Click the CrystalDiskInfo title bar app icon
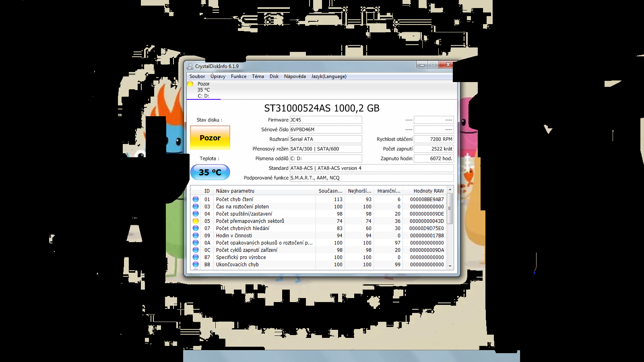Image resolution: width=644 pixels, height=362 pixels. click(x=190, y=66)
